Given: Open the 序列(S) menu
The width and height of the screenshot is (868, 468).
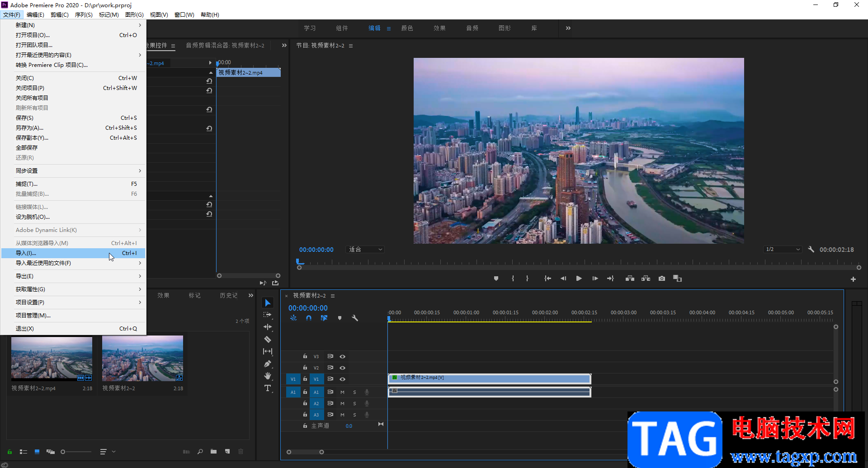Looking at the screenshot, I should [84, 14].
